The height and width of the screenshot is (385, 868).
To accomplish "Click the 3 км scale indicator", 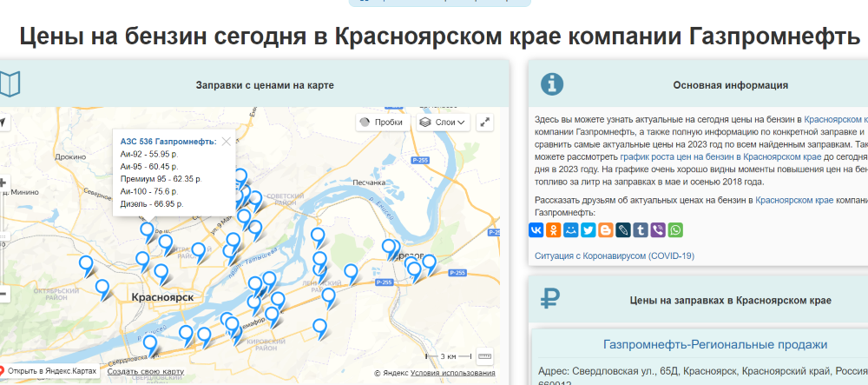I will (x=448, y=355).
